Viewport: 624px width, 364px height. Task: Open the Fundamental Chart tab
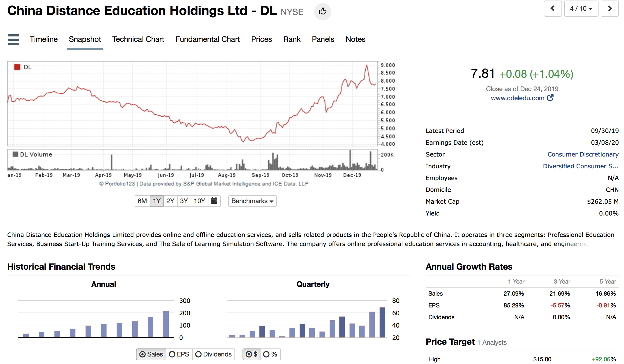pos(207,39)
